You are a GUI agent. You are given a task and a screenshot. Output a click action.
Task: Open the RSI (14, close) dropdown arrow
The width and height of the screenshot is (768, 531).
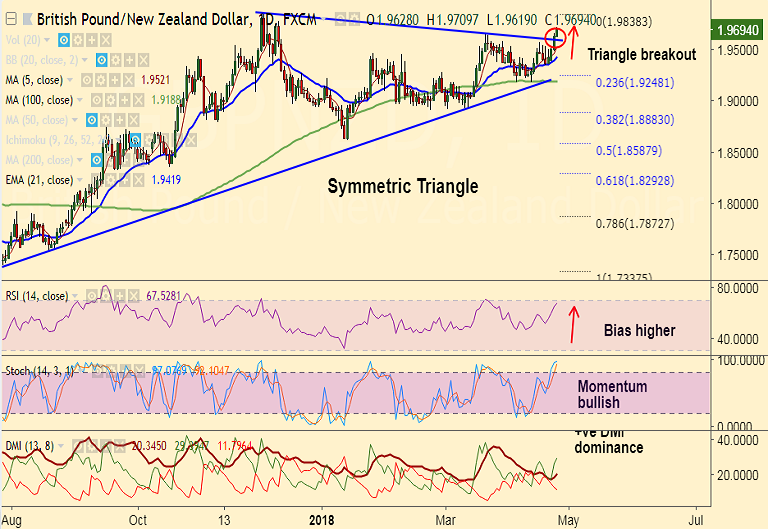point(75,296)
